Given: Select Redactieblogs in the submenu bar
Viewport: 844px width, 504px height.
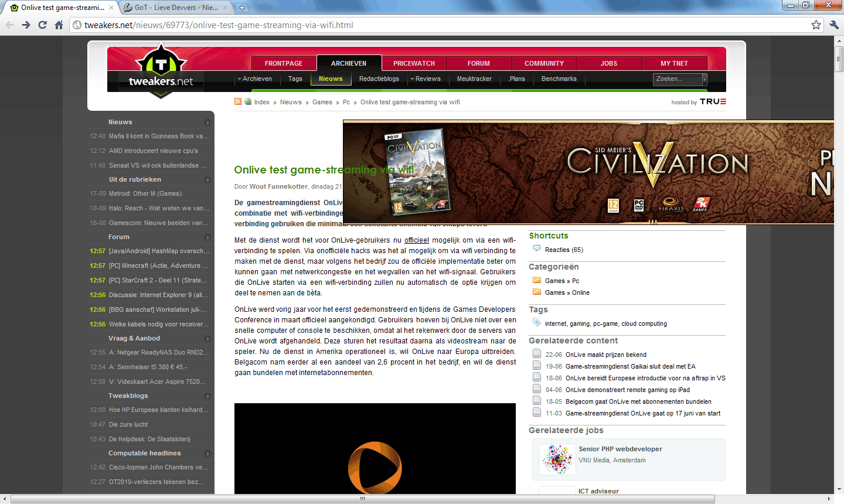Looking at the screenshot, I should click(x=379, y=79).
